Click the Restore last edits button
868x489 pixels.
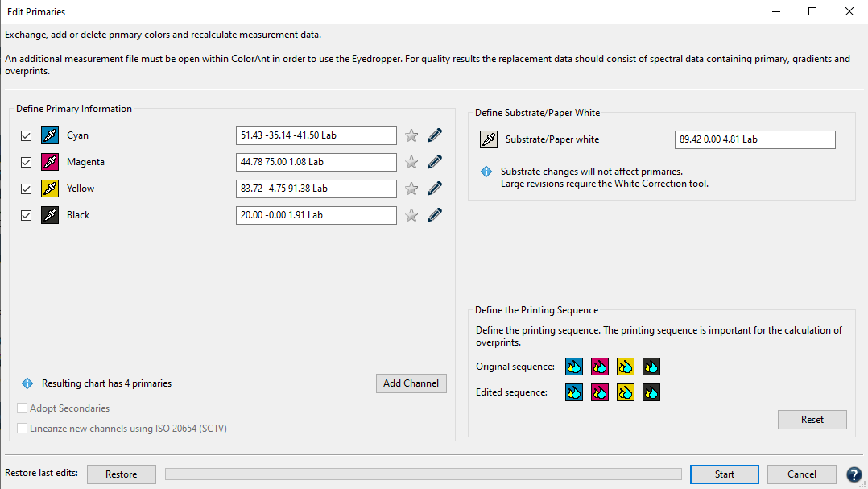(x=121, y=474)
